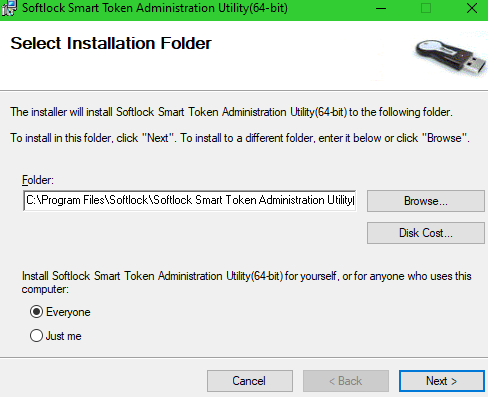
Task: Click the Folder: label
Action: pyautogui.click(x=38, y=180)
